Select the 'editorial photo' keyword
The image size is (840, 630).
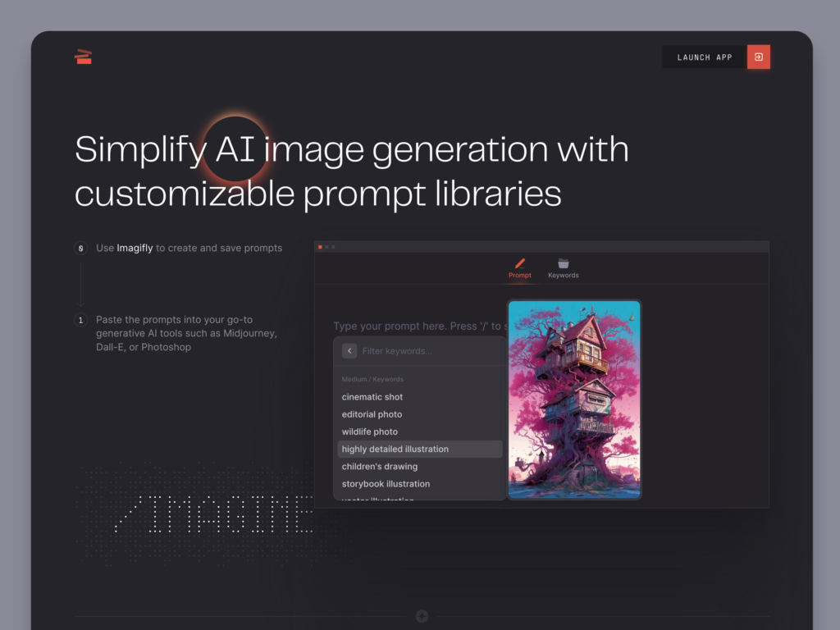(x=419, y=414)
